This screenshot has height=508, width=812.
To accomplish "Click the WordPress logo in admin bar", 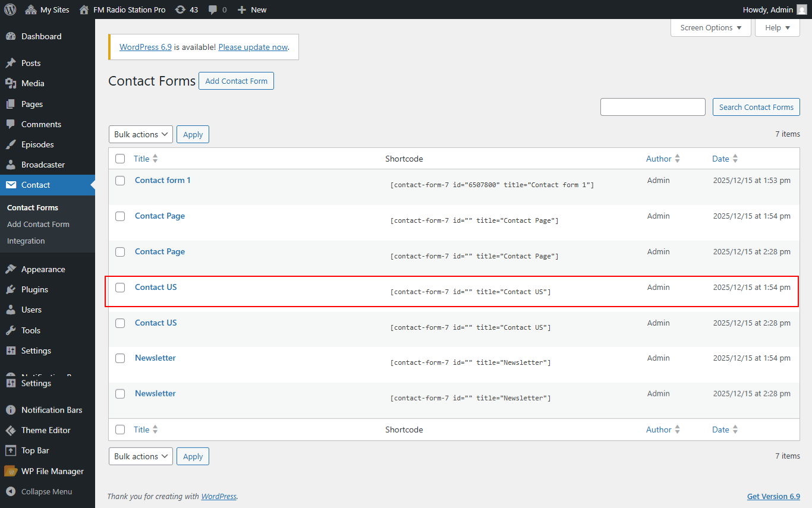I will [x=10, y=10].
